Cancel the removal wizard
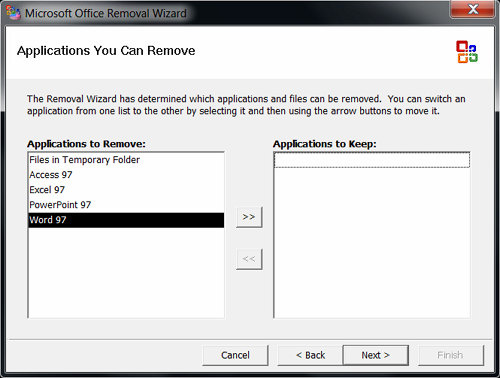500x378 pixels. tap(235, 355)
